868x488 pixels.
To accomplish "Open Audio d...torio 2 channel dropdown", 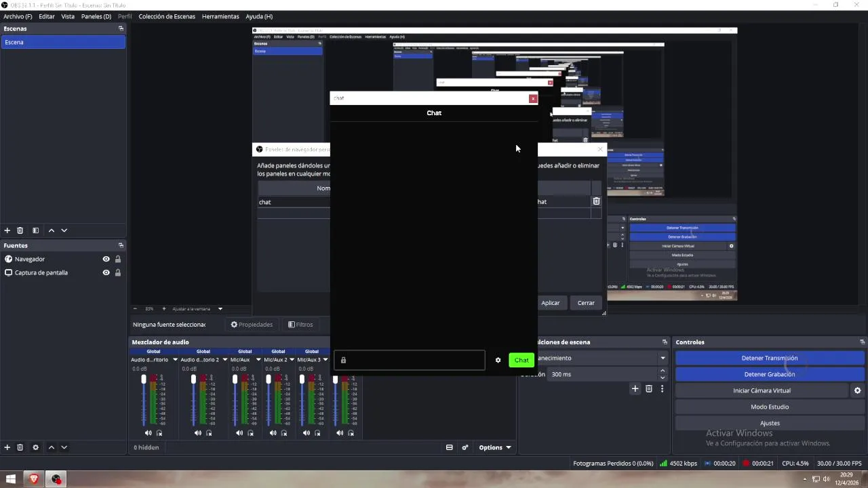I will tap(224, 360).
